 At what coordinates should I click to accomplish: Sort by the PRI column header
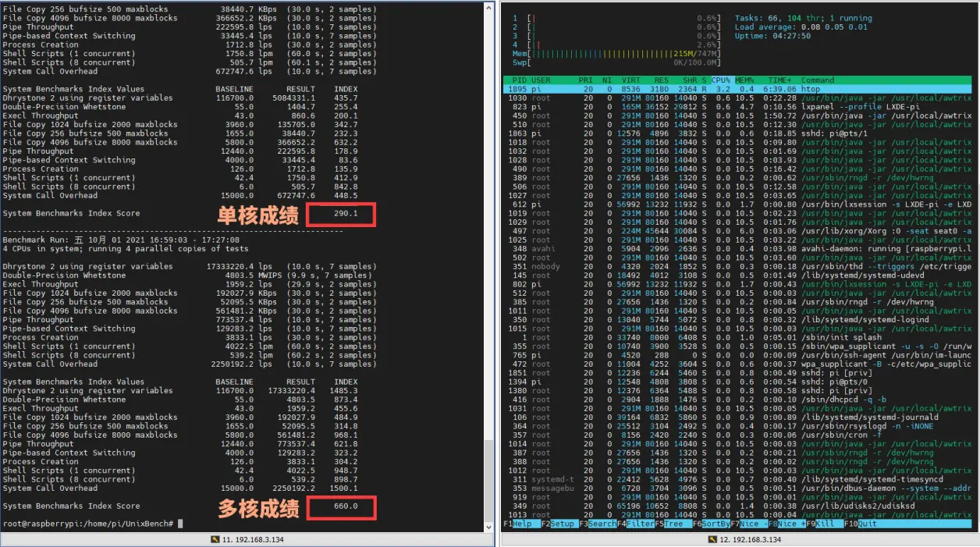[585, 80]
